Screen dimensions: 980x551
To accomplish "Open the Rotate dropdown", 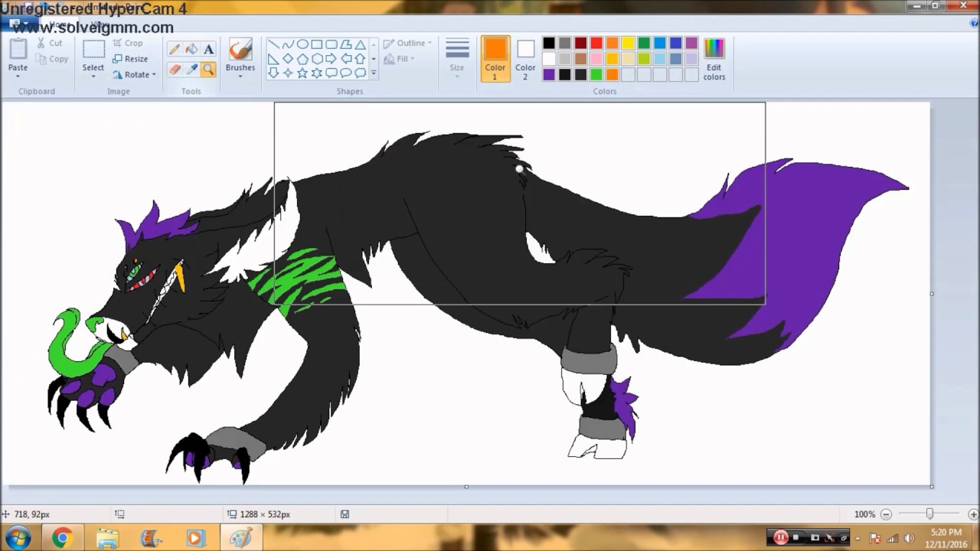I will [134, 74].
